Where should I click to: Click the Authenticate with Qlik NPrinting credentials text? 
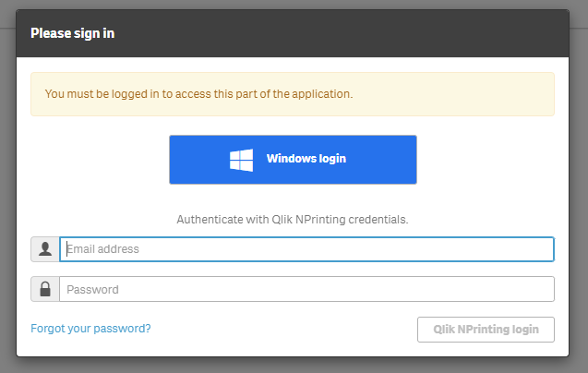pos(293,220)
